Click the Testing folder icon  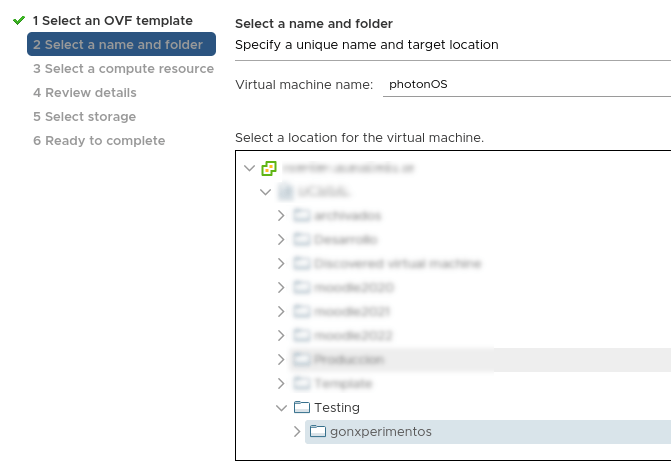click(302, 407)
